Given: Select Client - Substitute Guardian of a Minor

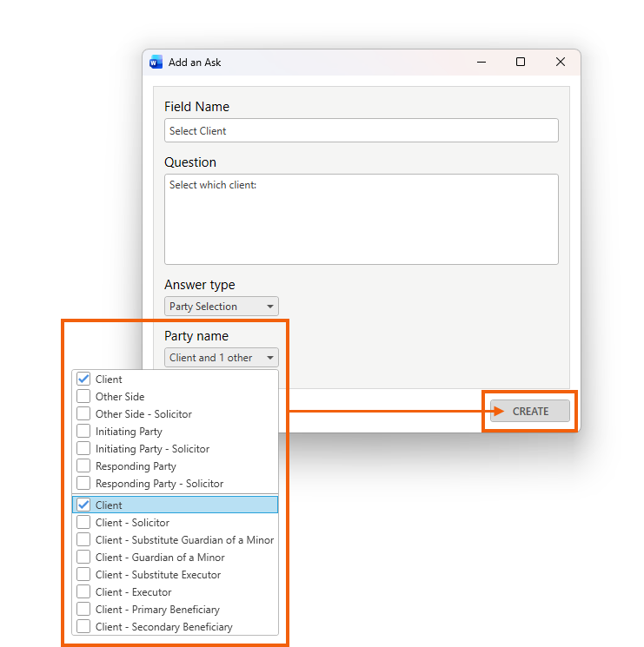Looking at the screenshot, I should 83,540.
